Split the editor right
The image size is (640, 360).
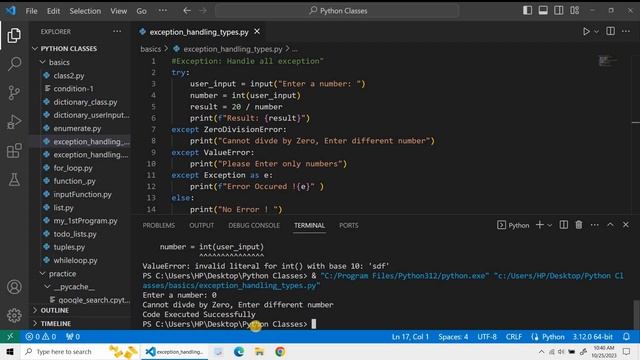610,31
